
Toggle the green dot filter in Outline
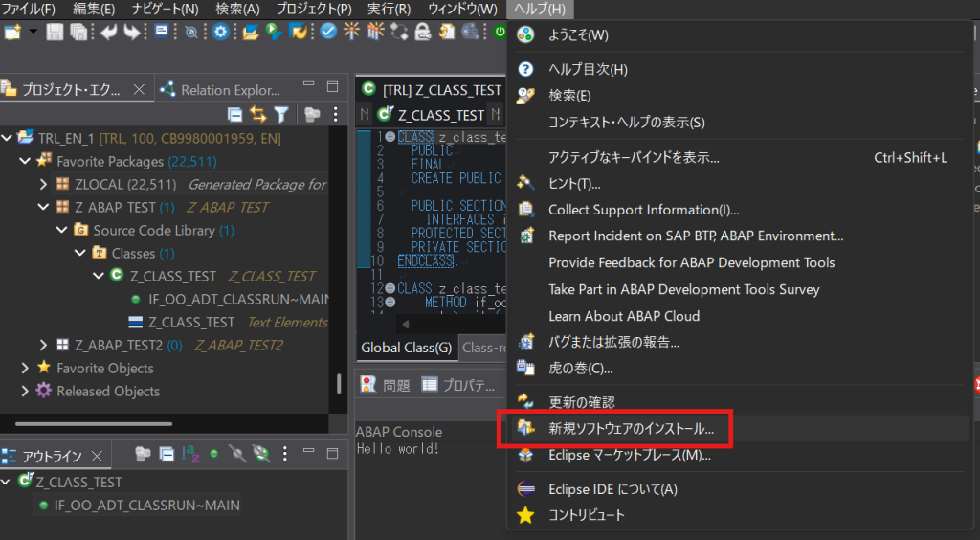pos(214,454)
